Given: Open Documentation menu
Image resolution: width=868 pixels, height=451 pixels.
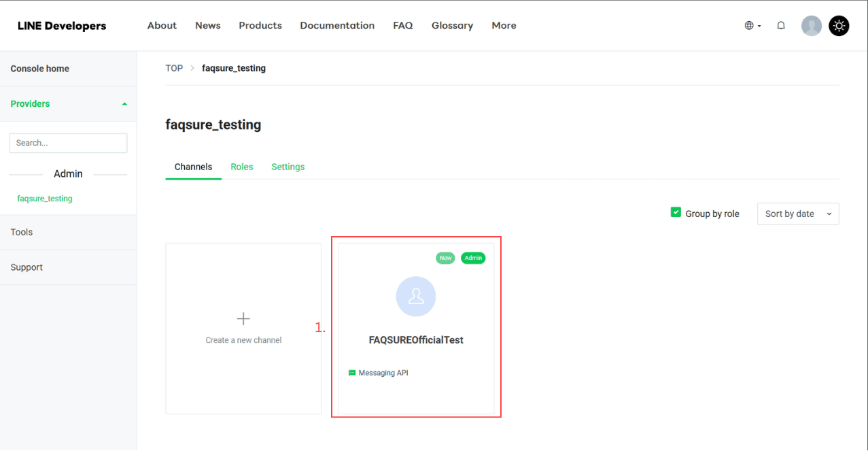Looking at the screenshot, I should pos(337,26).
